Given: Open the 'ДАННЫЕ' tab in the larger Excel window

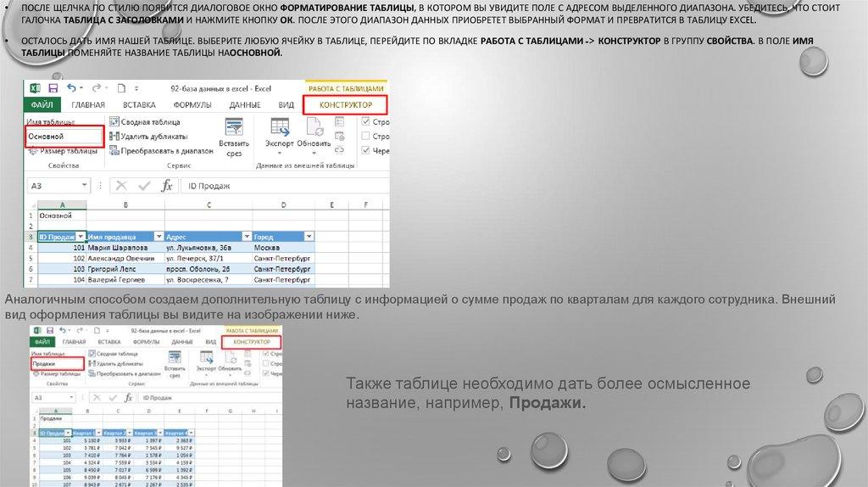Looking at the screenshot, I should 244,104.
